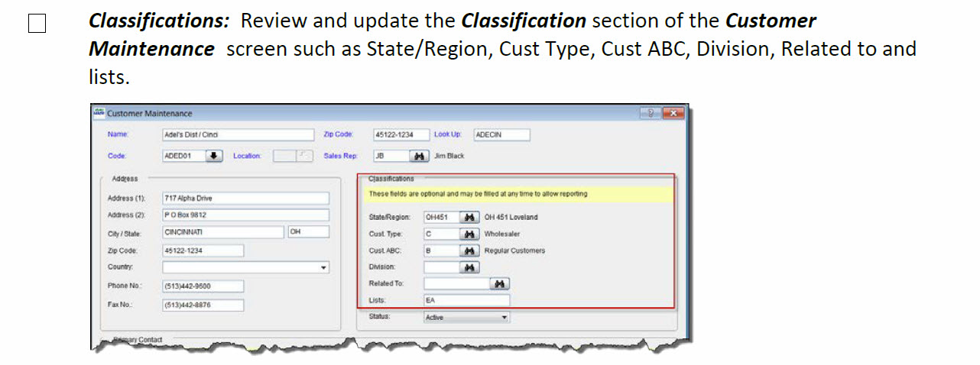Open the Related To binoculars lookup
Image resolution: width=980 pixels, height=365 pixels.
[499, 284]
